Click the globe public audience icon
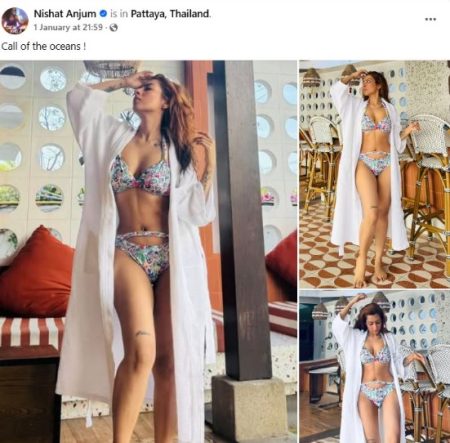 (114, 28)
